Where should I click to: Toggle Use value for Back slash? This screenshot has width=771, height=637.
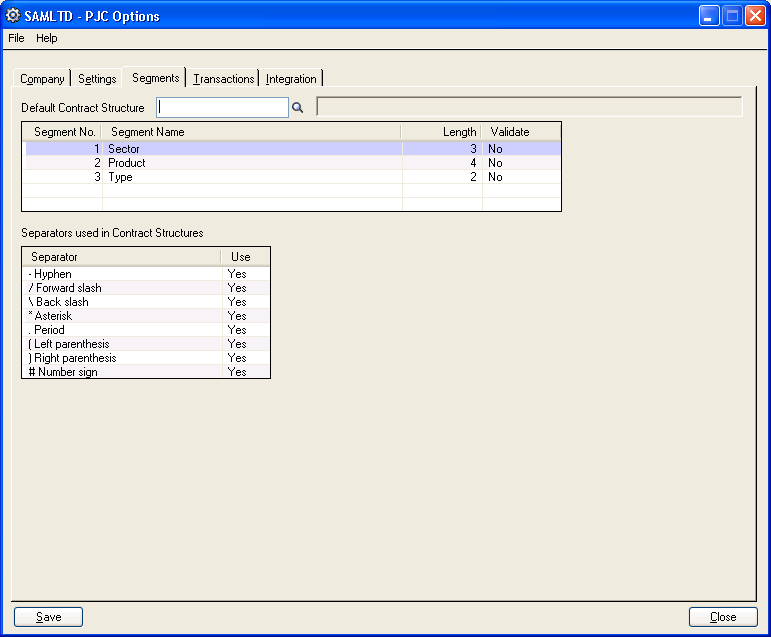point(246,302)
